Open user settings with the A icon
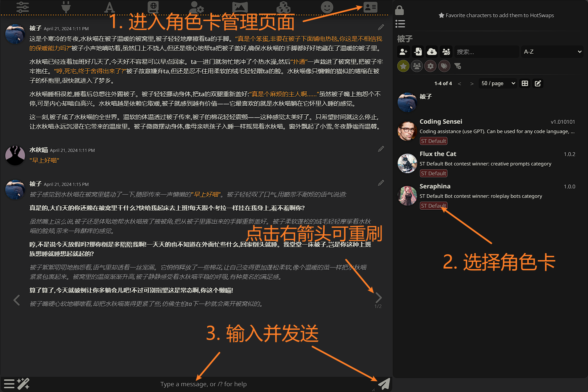The width and height of the screenshot is (588, 392). [110, 7]
